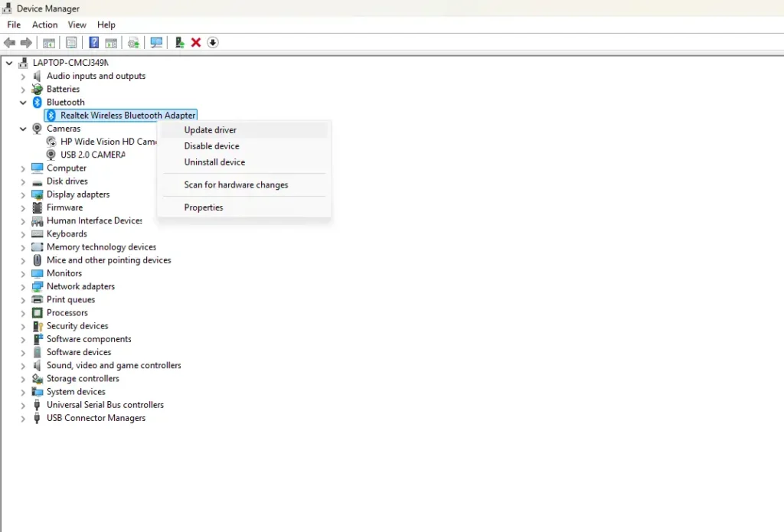This screenshot has width=784, height=532.
Task: Click the Properties toolbar icon
Action: pos(71,43)
